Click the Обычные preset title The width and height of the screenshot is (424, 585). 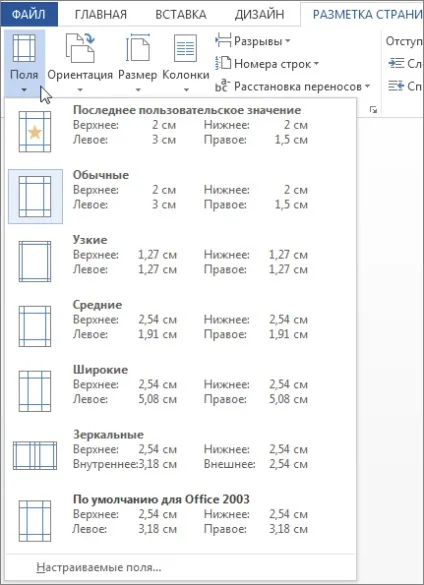101,175
